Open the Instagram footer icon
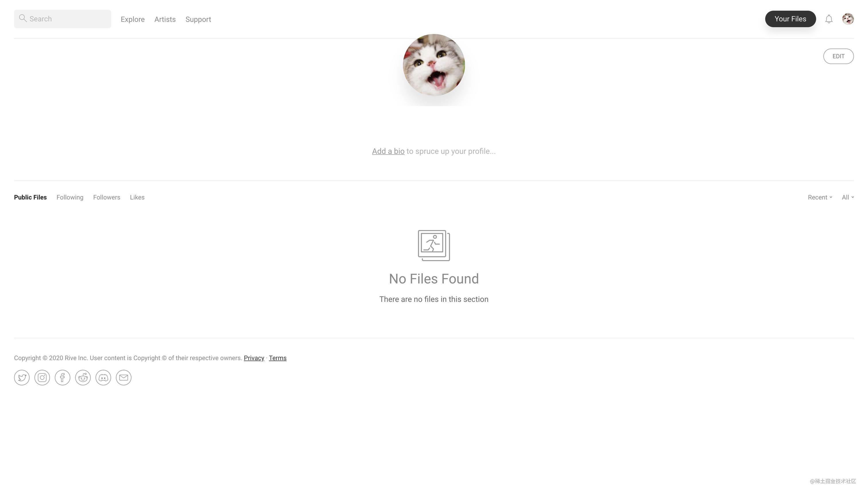This screenshot has width=868, height=496. point(42,377)
